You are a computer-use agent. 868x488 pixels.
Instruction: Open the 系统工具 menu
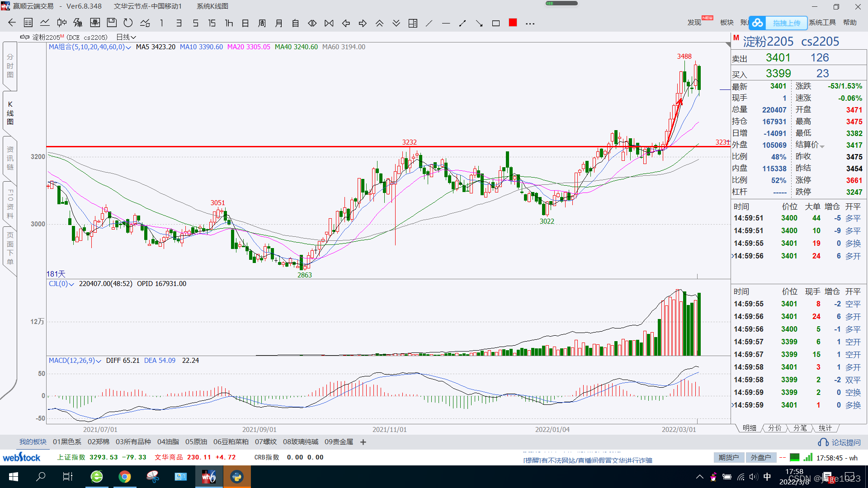(x=822, y=23)
